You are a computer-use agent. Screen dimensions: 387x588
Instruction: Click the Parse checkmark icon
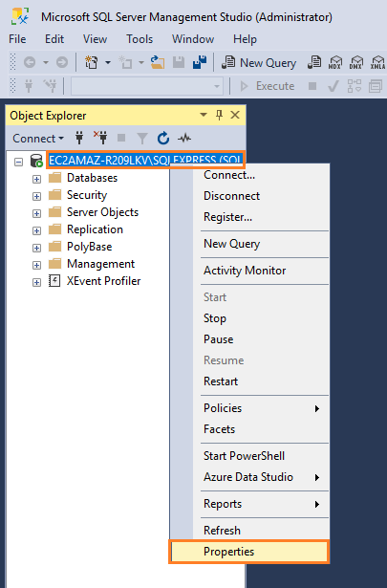333,86
